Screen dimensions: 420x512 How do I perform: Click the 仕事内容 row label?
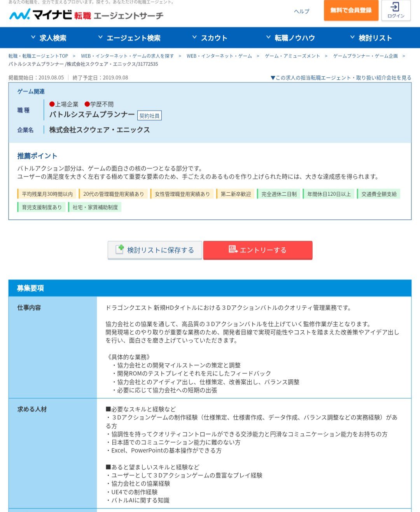coord(29,308)
